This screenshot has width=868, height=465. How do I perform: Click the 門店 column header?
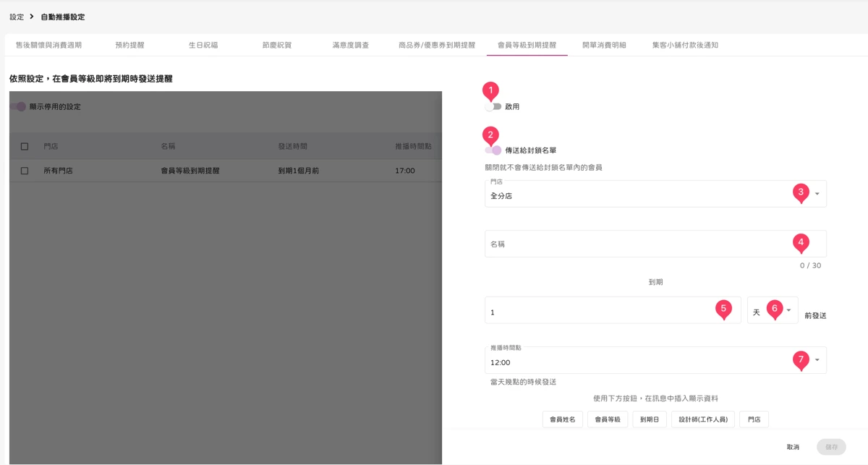[51, 146]
